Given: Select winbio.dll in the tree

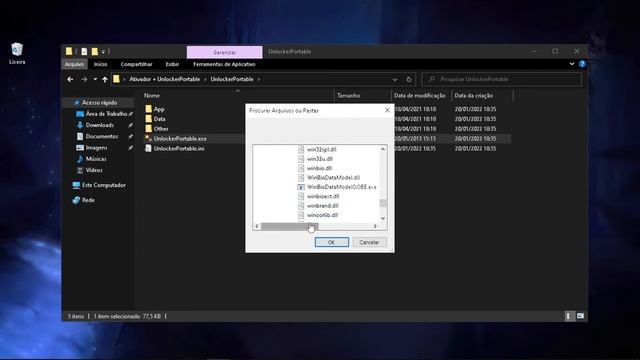Looking at the screenshot, I should click(319, 168).
